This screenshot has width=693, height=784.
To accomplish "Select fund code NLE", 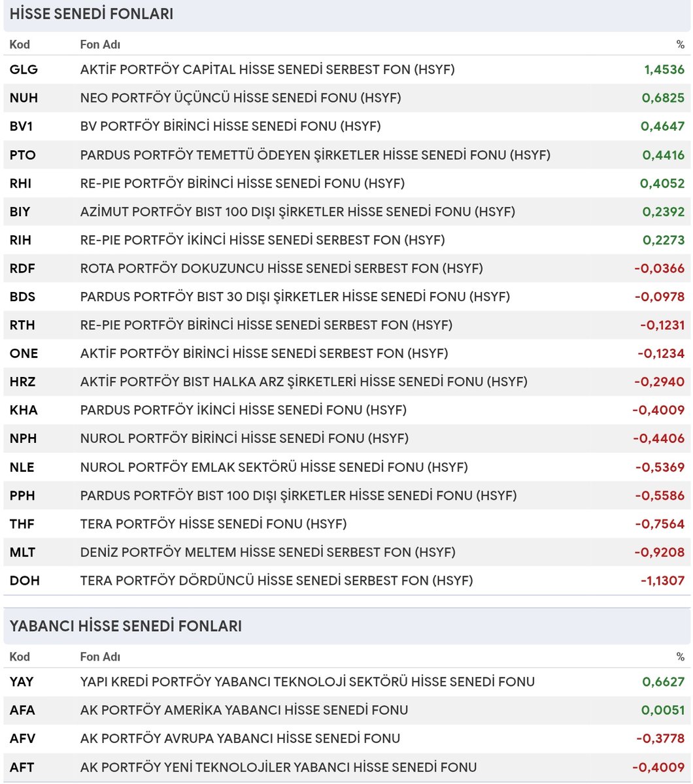I will (x=22, y=467).
